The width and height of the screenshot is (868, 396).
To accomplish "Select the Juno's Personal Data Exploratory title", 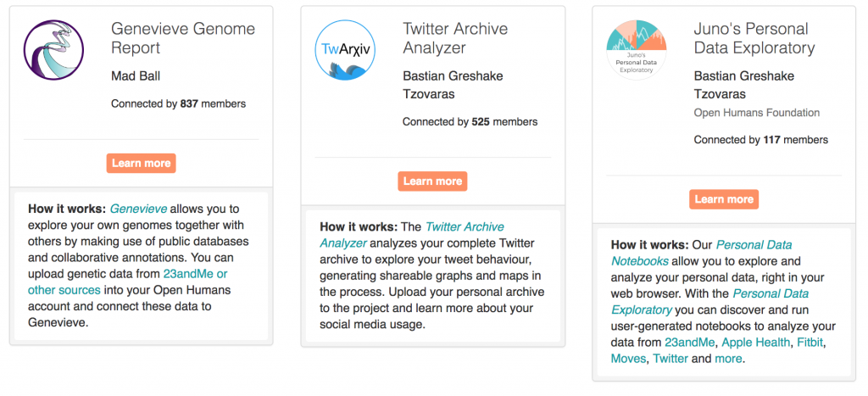I will coord(754,37).
